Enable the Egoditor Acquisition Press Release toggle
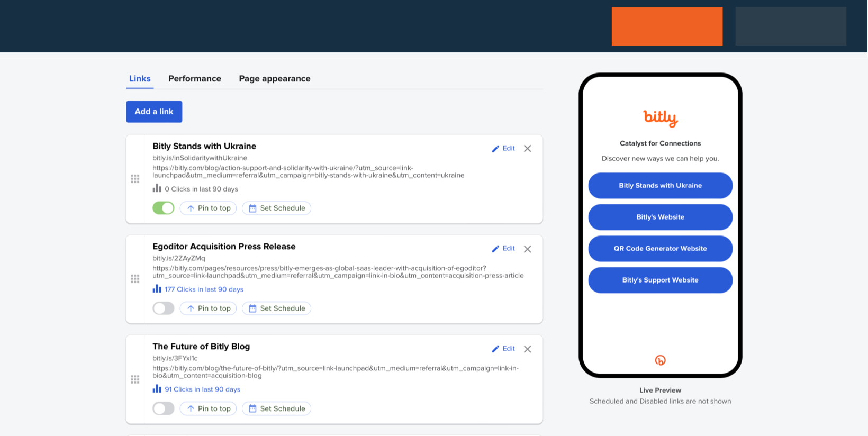 click(x=164, y=308)
